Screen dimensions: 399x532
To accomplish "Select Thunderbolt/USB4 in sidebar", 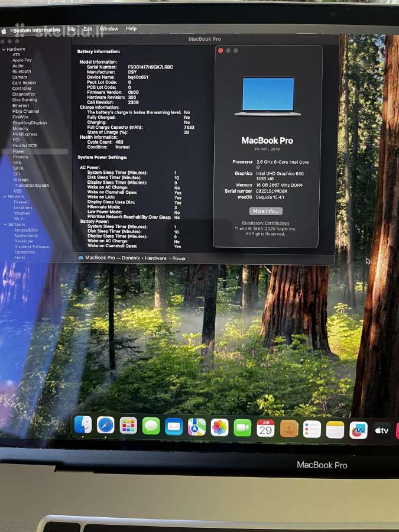I will pos(31,185).
